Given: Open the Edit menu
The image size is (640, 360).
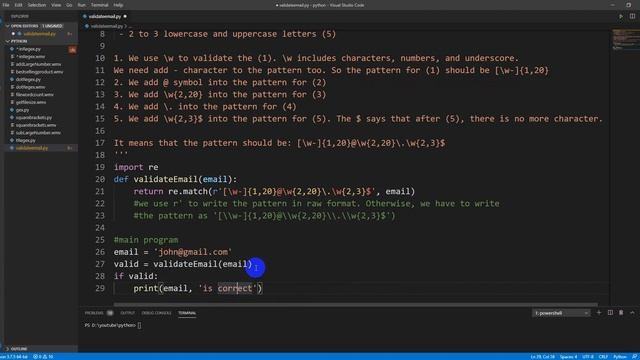Looking at the screenshot, I should (x=18, y=5).
